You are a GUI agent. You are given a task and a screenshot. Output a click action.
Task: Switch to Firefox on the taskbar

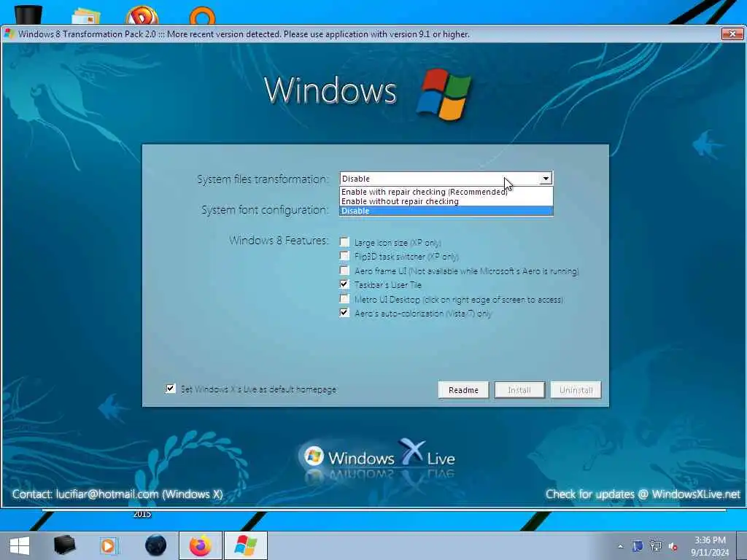point(201,545)
